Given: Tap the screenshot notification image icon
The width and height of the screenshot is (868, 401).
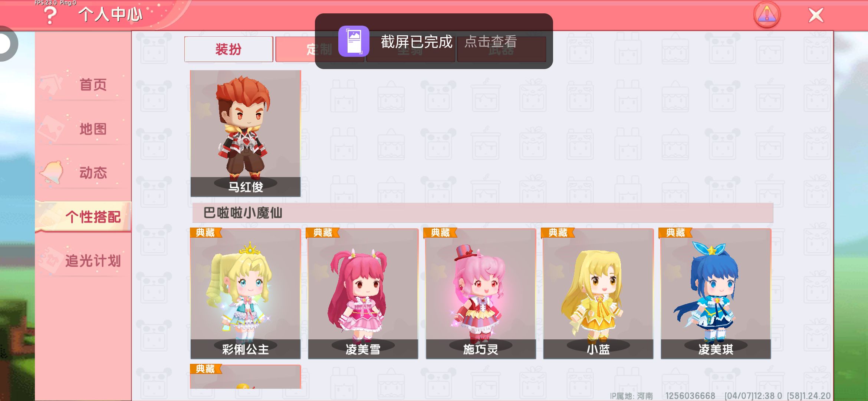Looking at the screenshot, I should 354,41.
